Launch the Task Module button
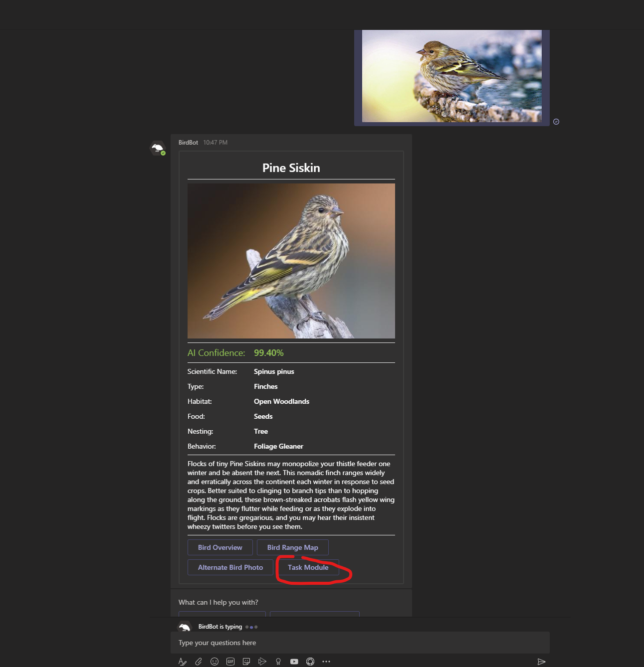Screen dimensions: 644x667 (x=308, y=567)
